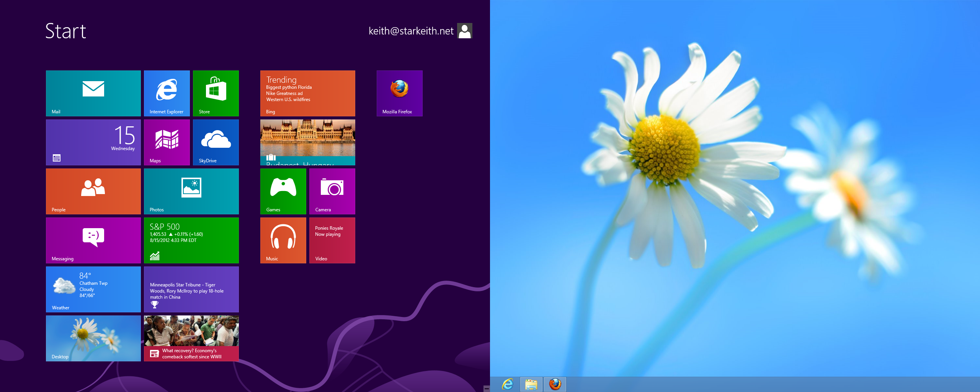This screenshot has height=392, width=980.
Task: Open the Finance tile showing S&P 500
Action: 191,240
